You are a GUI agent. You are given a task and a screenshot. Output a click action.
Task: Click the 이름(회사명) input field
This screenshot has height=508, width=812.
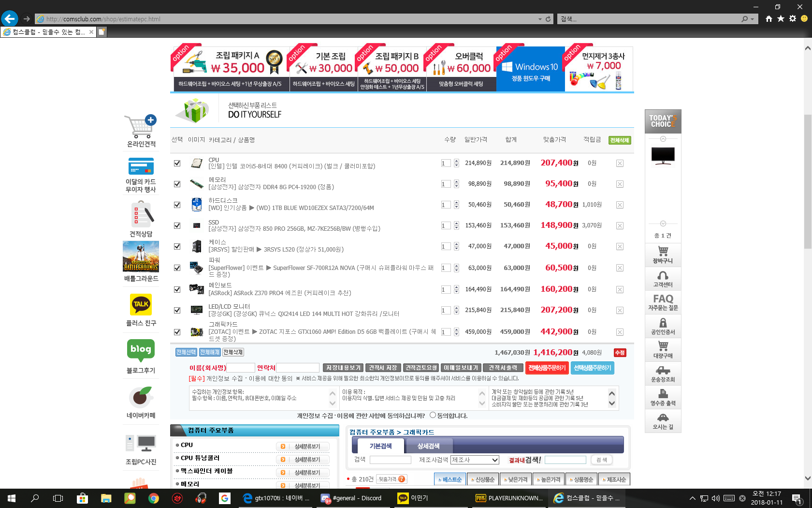coord(241,368)
